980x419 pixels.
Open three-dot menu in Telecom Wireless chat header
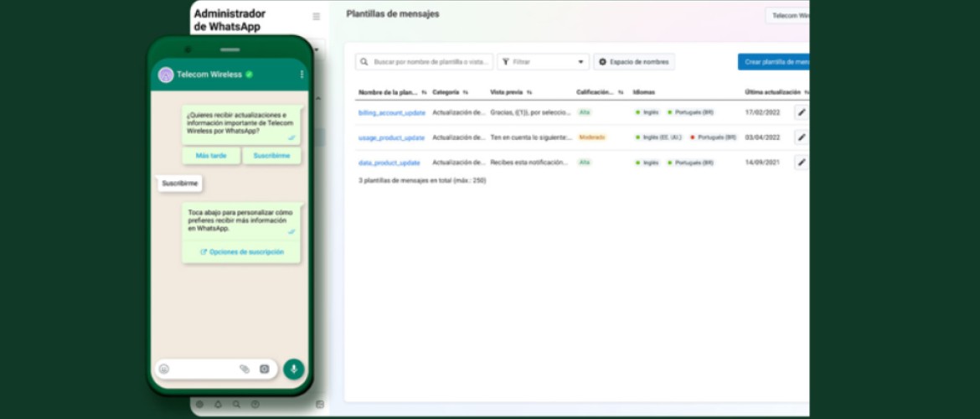[x=302, y=75]
